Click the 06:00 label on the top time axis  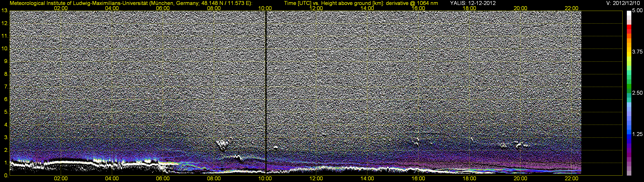(x=163, y=8)
